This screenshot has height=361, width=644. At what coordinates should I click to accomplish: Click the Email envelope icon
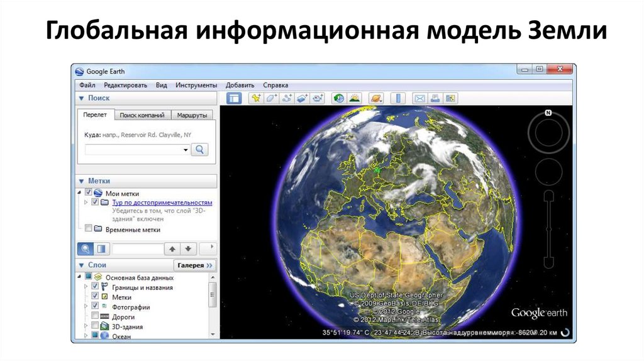pyautogui.click(x=419, y=98)
